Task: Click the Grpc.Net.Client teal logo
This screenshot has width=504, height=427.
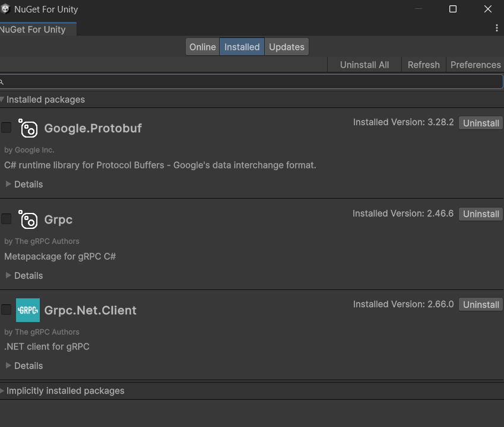Action: click(x=28, y=310)
